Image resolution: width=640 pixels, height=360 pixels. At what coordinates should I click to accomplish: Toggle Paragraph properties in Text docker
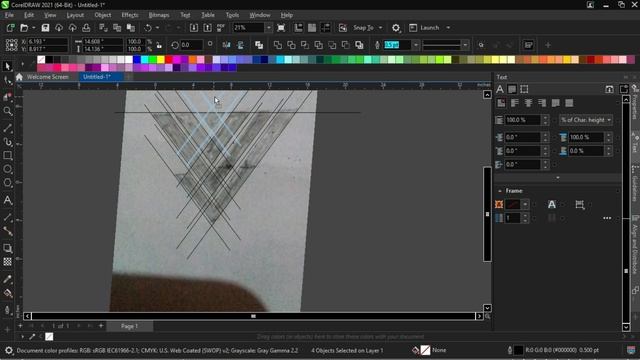click(x=512, y=89)
